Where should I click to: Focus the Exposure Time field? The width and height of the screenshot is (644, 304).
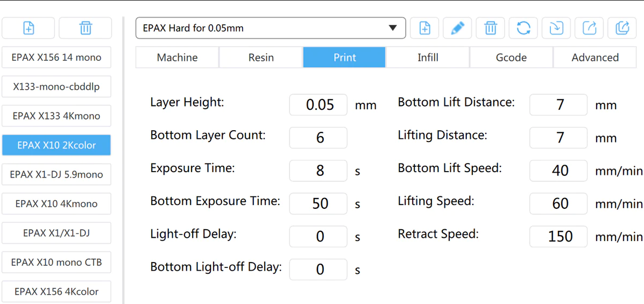pos(319,171)
